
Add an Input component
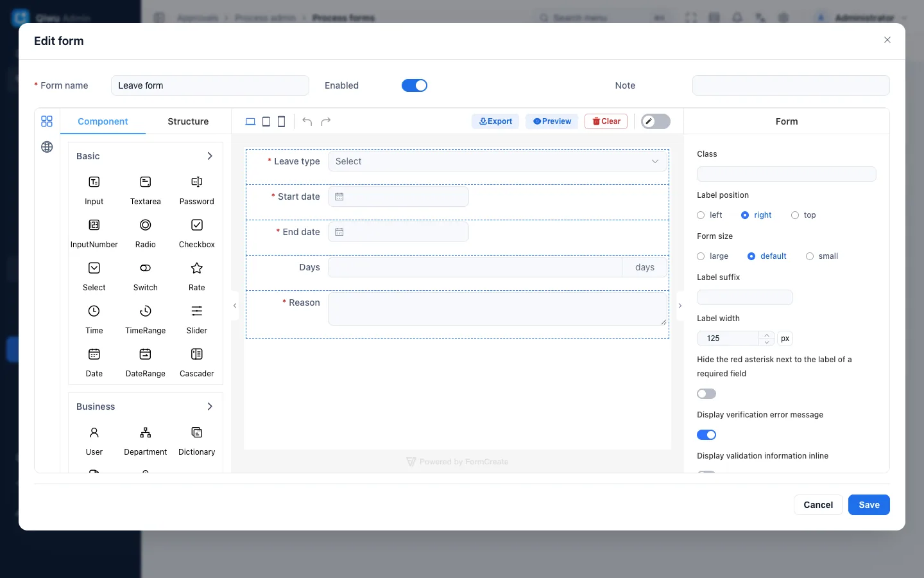94,190
